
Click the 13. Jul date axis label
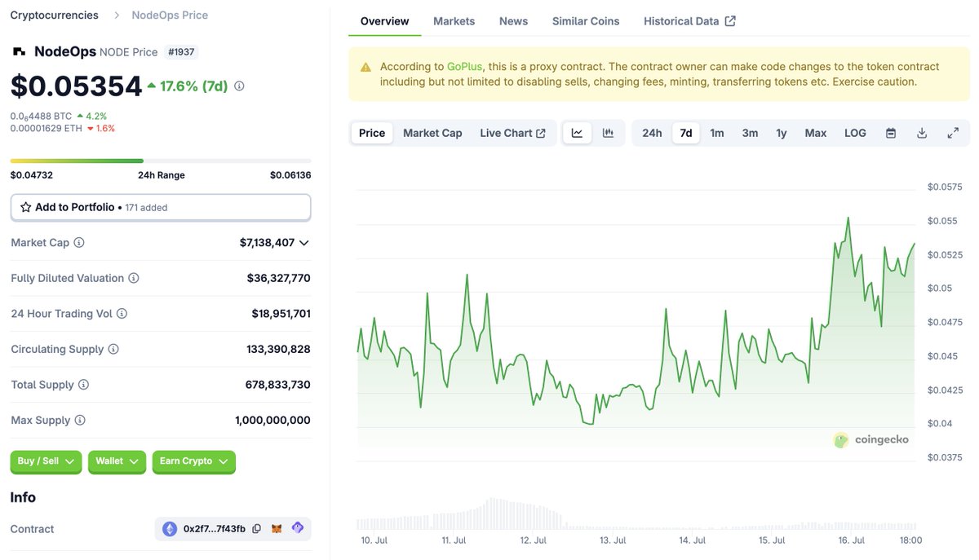pos(614,540)
